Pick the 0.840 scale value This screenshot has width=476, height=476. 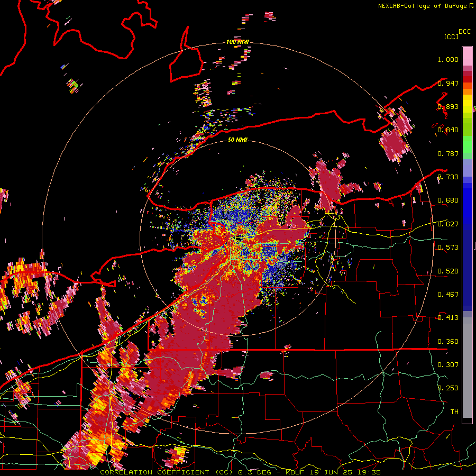(x=448, y=130)
